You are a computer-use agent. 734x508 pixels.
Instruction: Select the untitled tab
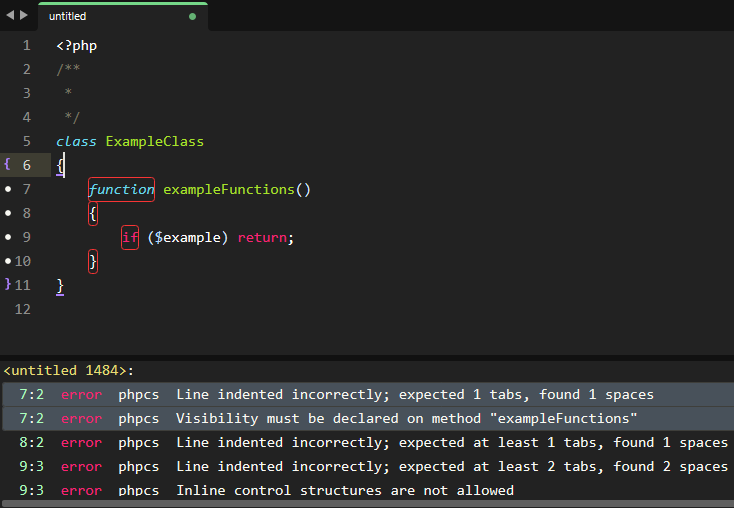123,16
